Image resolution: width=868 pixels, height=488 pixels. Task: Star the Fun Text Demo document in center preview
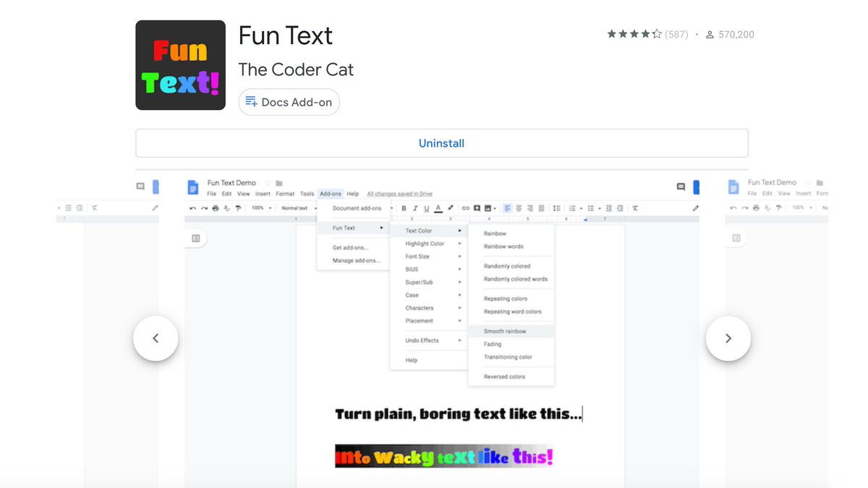(x=268, y=183)
